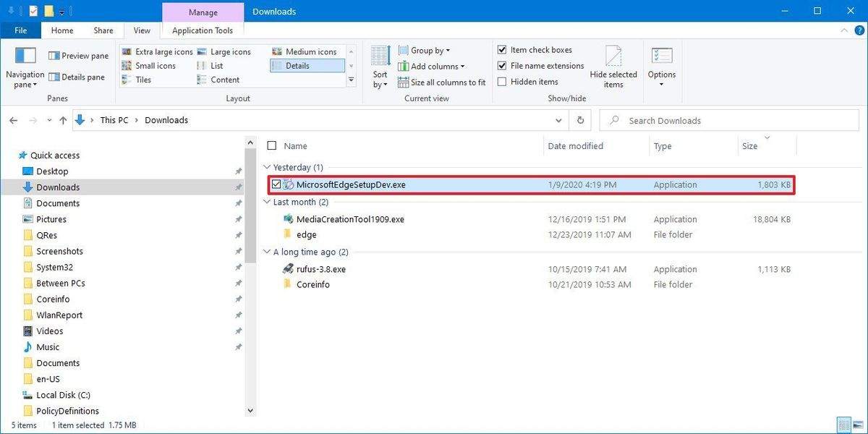Switch to Medium icons layout
This screenshot has height=434, width=868.
(307, 51)
